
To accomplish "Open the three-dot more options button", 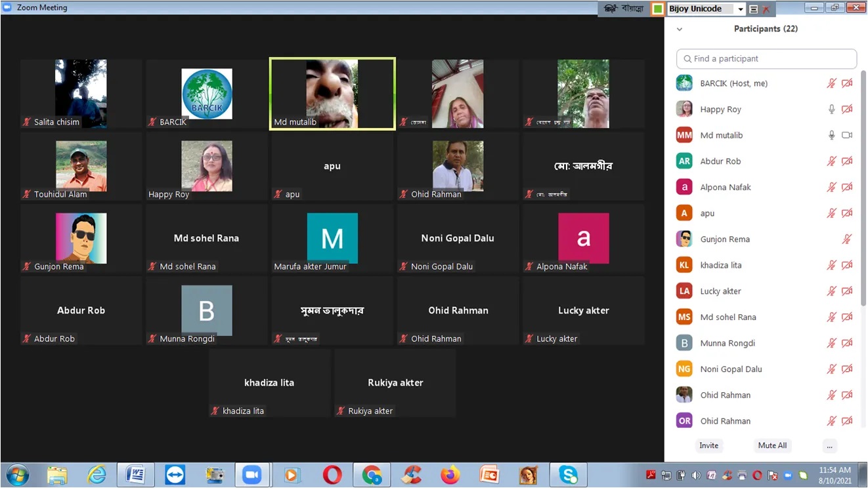I will point(829,445).
